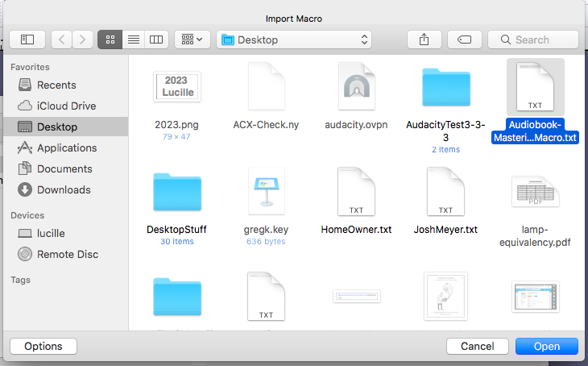Click the Open button
The height and width of the screenshot is (366, 588).
(x=546, y=346)
